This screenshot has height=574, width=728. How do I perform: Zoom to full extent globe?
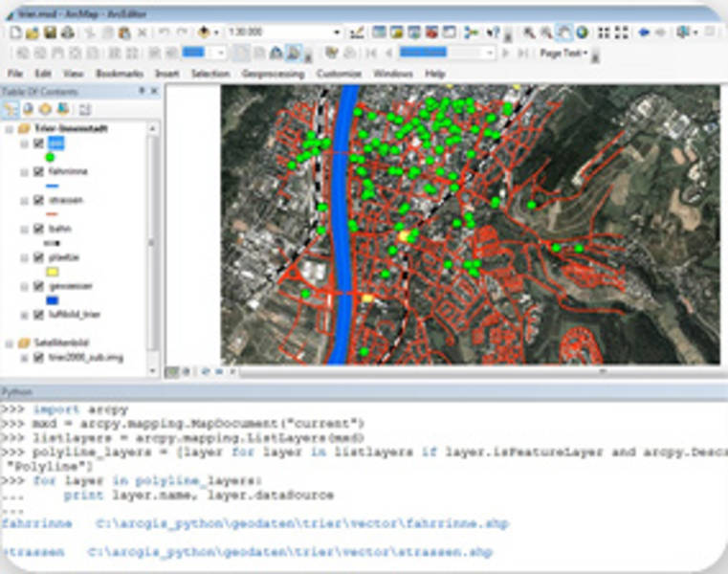[x=582, y=32]
